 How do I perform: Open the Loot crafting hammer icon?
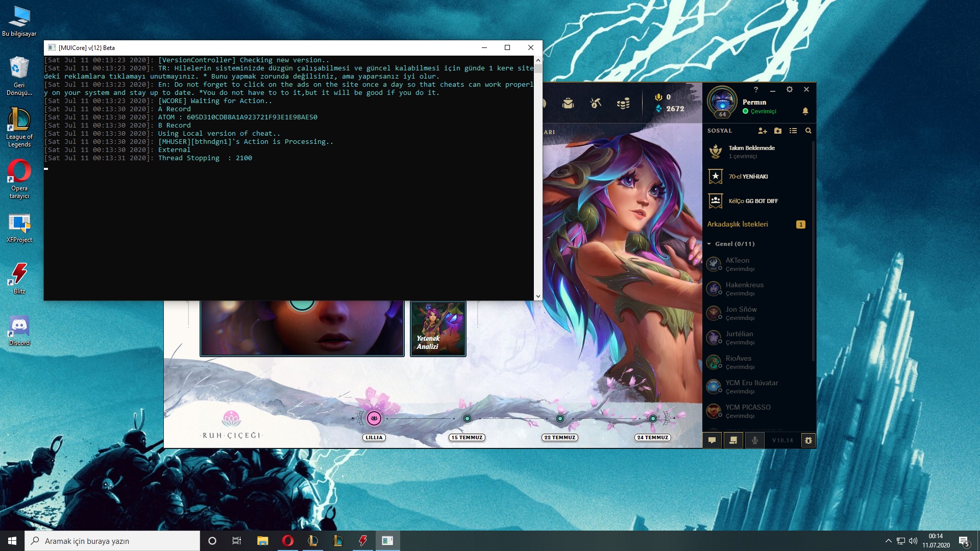pyautogui.click(x=596, y=104)
